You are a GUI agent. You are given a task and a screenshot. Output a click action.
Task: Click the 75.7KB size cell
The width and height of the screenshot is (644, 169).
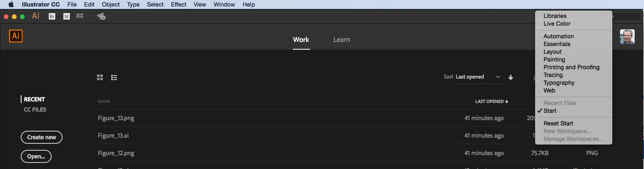[540, 153]
